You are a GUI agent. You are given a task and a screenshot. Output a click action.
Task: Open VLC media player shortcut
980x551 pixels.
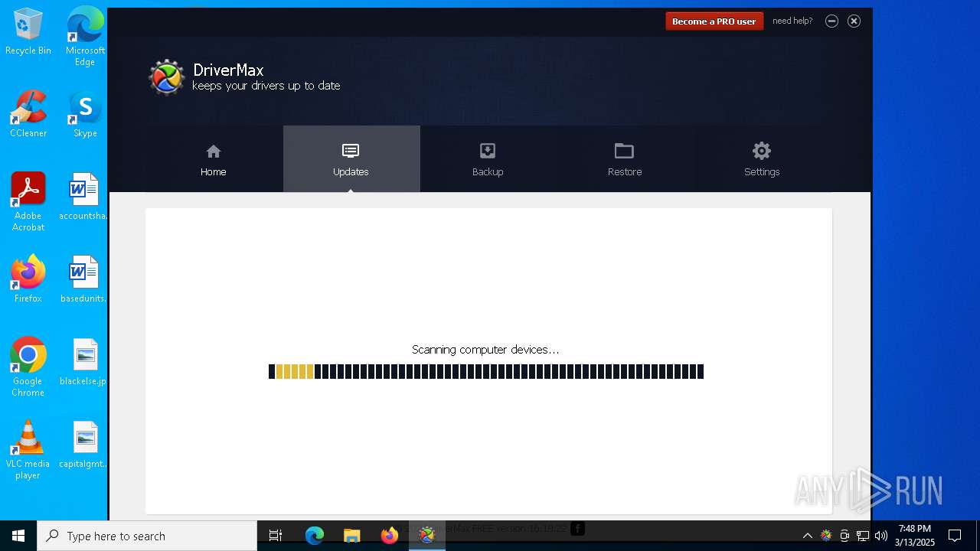click(x=28, y=450)
